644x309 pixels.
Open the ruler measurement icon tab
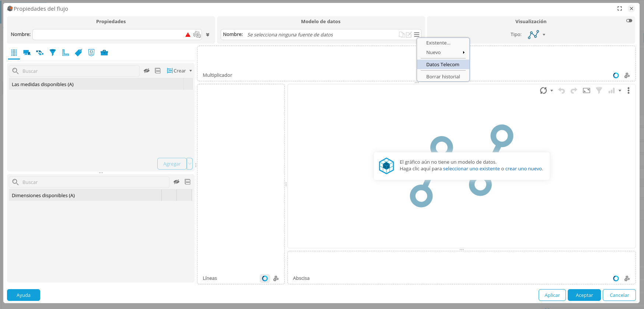point(66,53)
